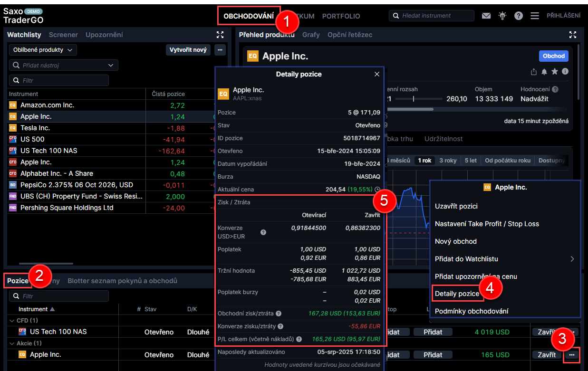The width and height of the screenshot is (588, 371).
Task: Open the Opční řetězec tab
Action: click(x=350, y=35)
